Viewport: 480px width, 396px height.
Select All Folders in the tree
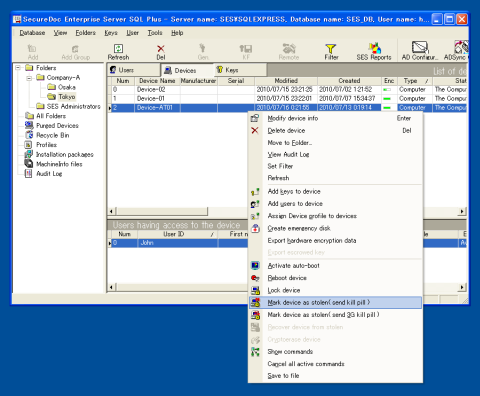pyautogui.click(x=51, y=116)
